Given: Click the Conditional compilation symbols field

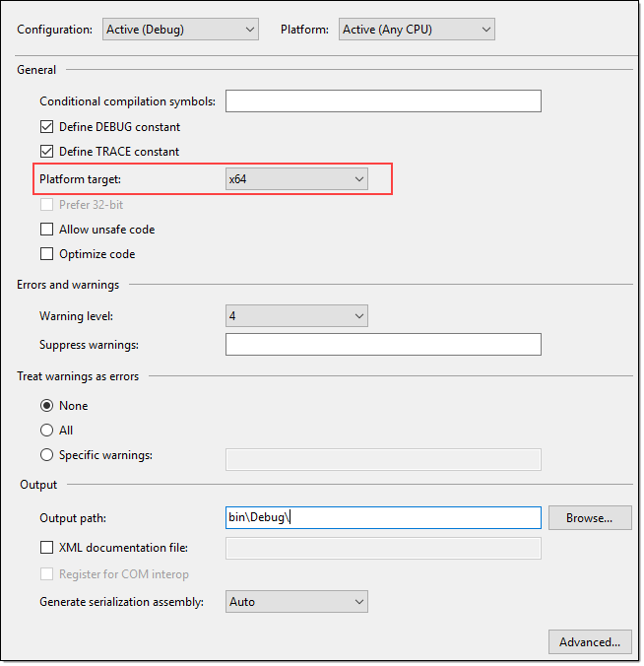Looking at the screenshot, I should tap(383, 100).
